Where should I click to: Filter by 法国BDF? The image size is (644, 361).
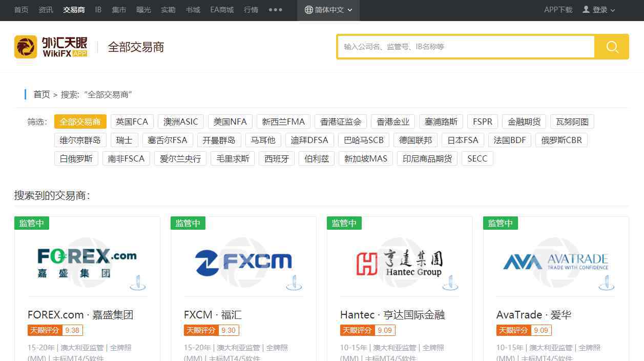click(510, 140)
